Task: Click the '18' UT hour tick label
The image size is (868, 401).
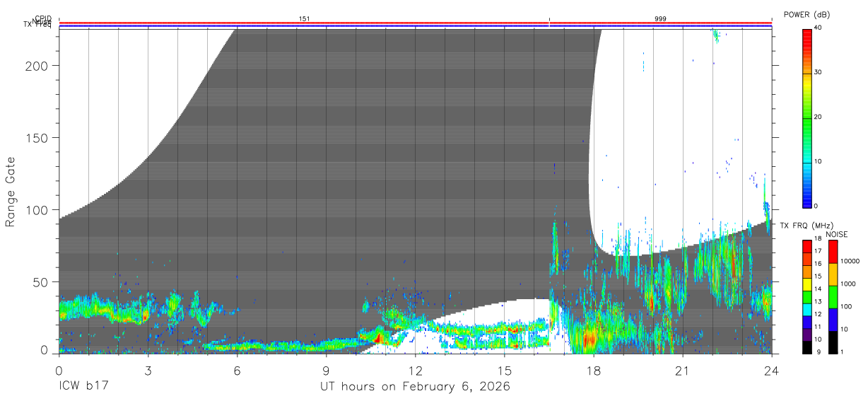Action: [593, 371]
